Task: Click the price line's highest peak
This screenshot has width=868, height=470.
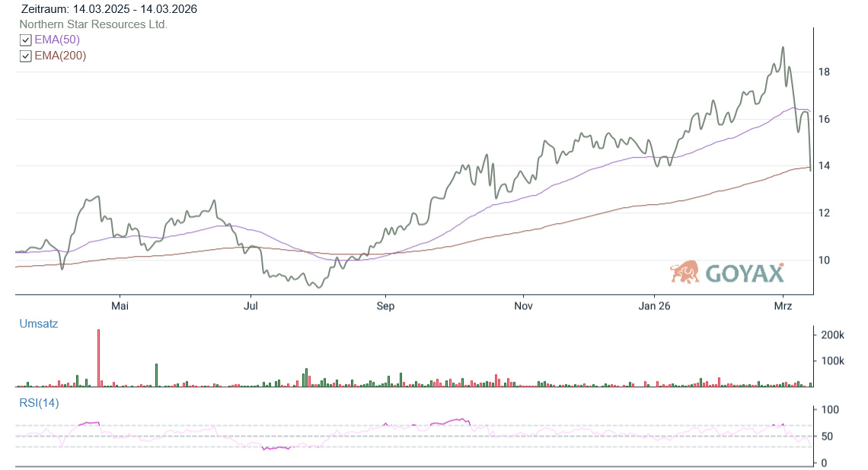Action: point(783,47)
